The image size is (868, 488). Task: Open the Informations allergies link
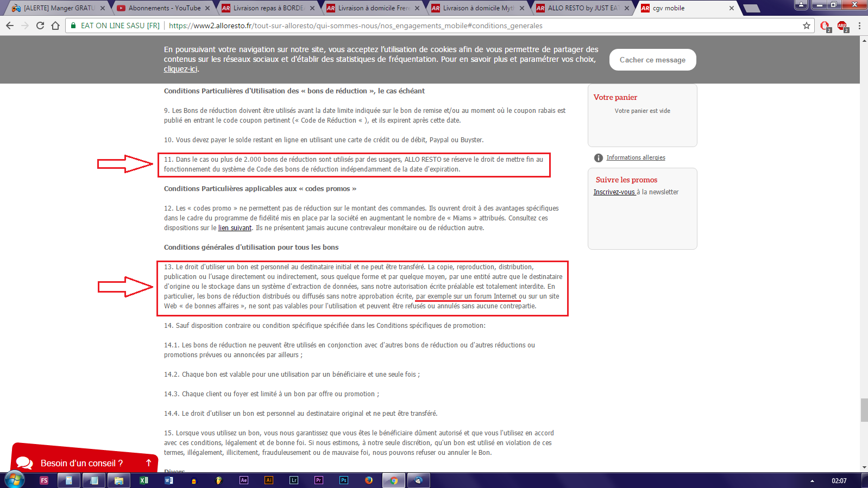pyautogui.click(x=636, y=157)
